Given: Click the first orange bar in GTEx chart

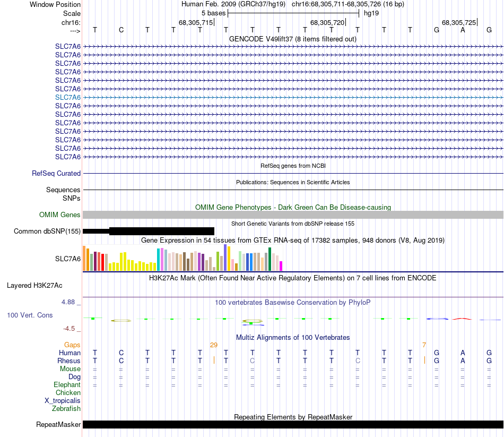Looking at the screenshot, I should pyautogui.click(x=84, y=259).
